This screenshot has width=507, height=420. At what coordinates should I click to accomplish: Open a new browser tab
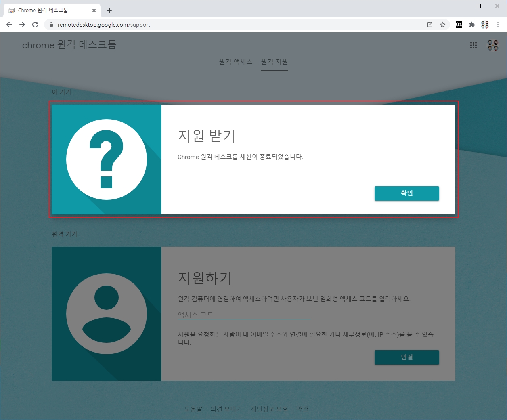point(109,10)
